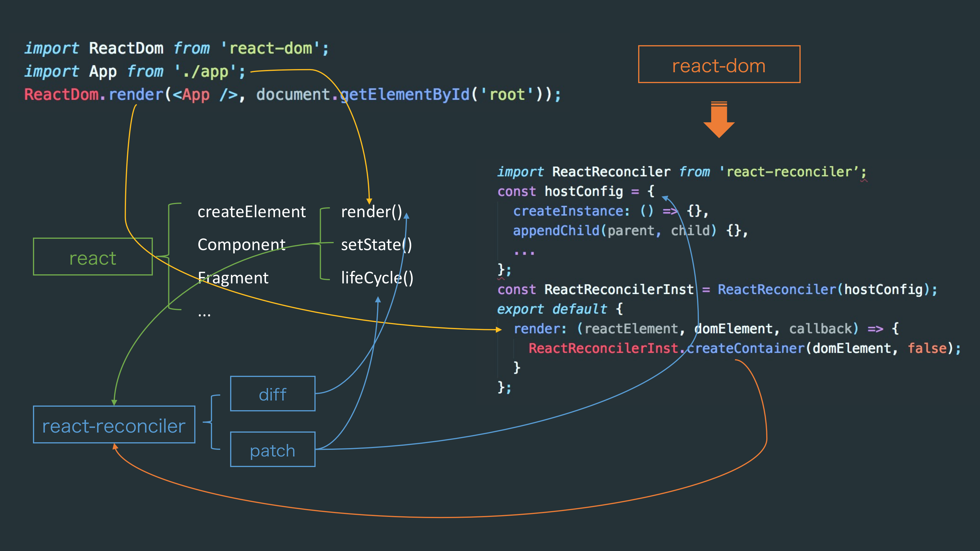Click the 'export default' keywords
980x551 pixels.
[552, 309]
